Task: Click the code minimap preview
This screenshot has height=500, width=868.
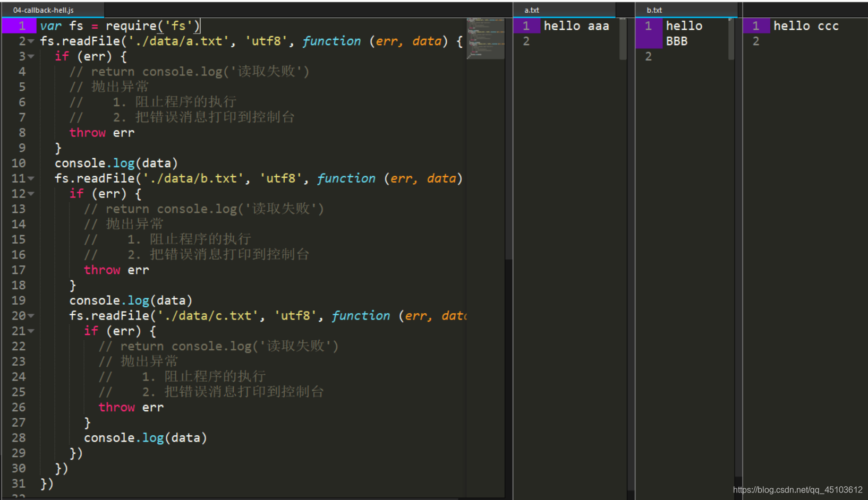Action: click(x=486, y=38)
